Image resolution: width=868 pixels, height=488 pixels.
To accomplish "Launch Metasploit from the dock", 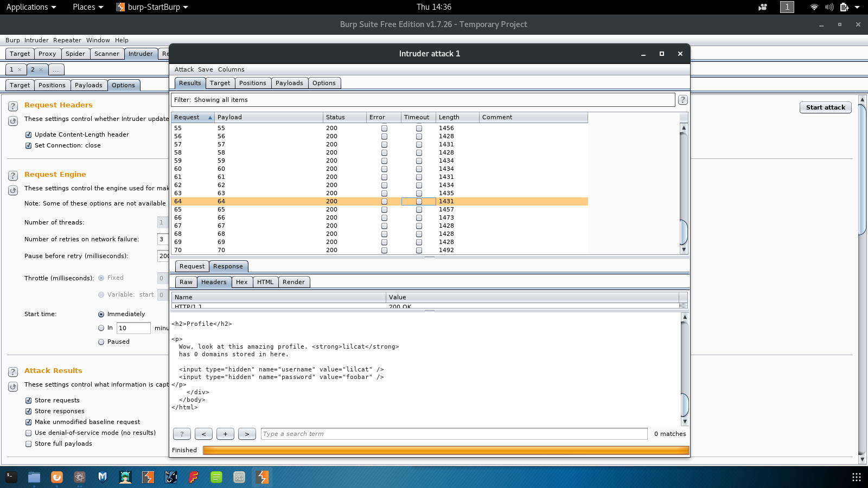I will tap(103, 477).
